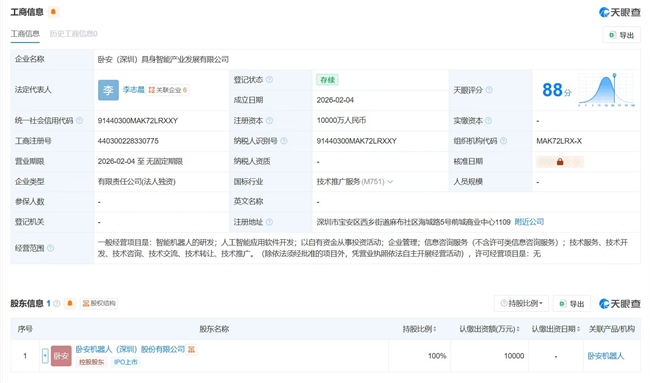Open legal representative avatar 李

(108, 90)
